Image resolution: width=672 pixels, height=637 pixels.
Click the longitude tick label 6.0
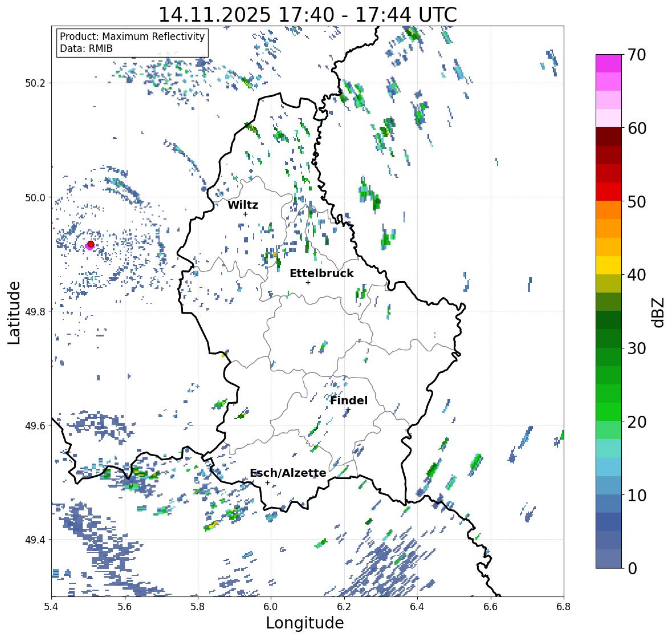(x=271, y=607)
